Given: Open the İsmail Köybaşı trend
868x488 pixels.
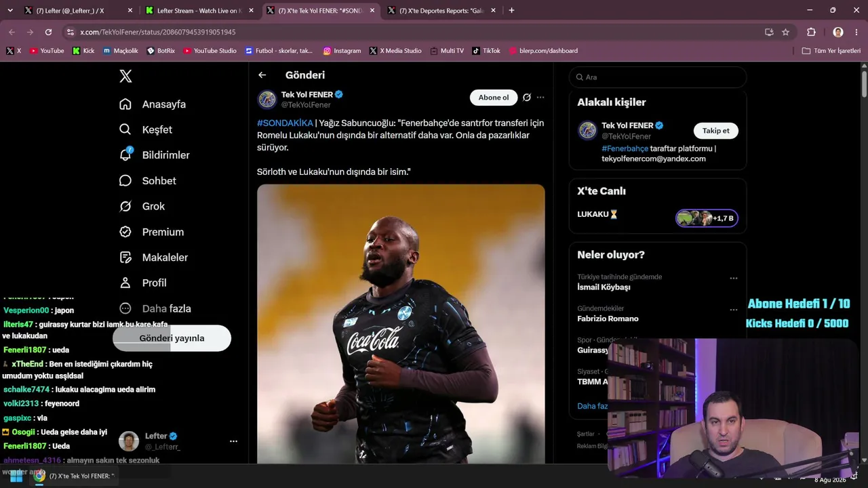Looking at the screenshot, I should 604,287.
